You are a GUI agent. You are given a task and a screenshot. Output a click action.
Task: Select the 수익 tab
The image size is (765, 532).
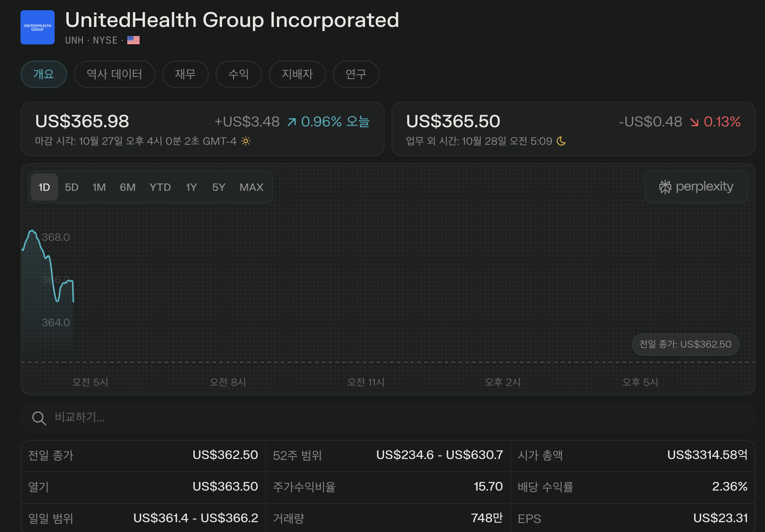click(x=239, y=74)
